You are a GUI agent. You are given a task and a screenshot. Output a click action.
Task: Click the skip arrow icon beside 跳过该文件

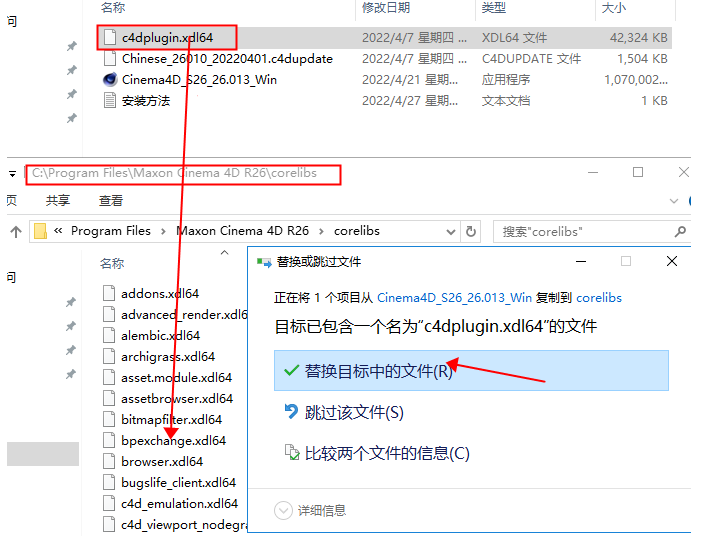[291, 411]
